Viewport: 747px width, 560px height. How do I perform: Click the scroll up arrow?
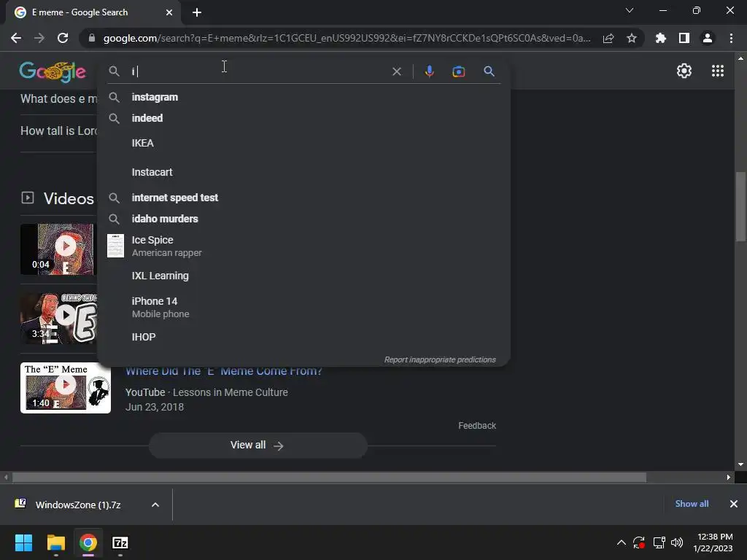[740, 58]
